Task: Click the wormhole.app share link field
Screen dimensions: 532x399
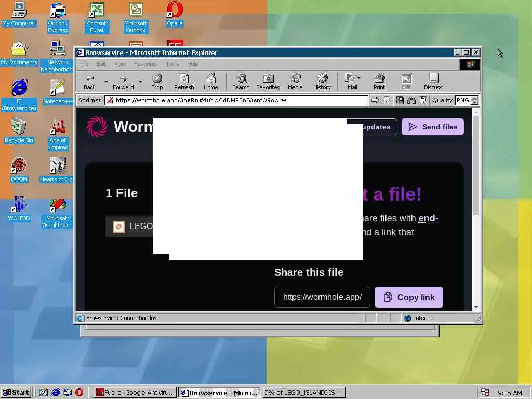Action: (x=322, y=297)
